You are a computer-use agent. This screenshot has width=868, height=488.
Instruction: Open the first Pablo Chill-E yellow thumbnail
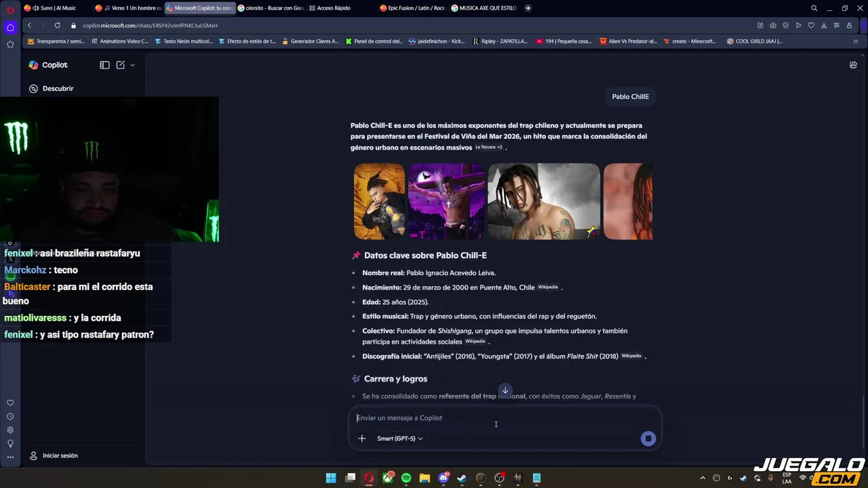pyautogui.click(x=379, y=201)
